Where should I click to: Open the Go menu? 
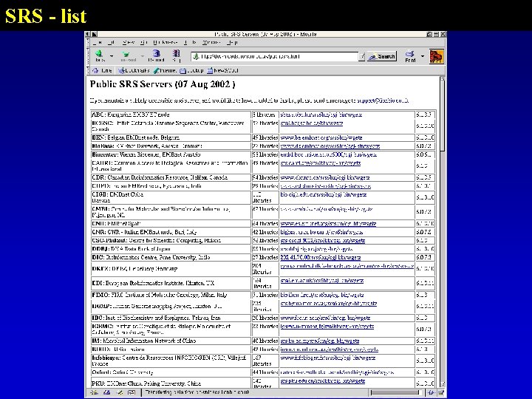pyautogui.click(x=144, y=42)
